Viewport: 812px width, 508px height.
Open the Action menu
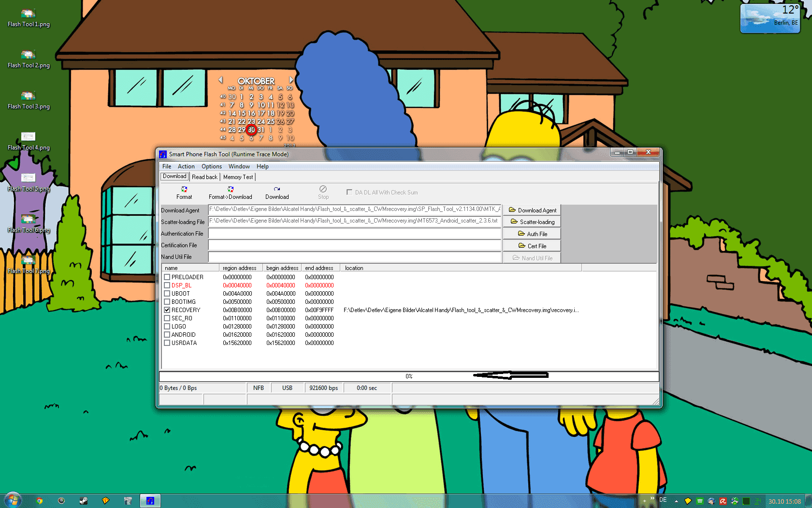pos(186,166)
